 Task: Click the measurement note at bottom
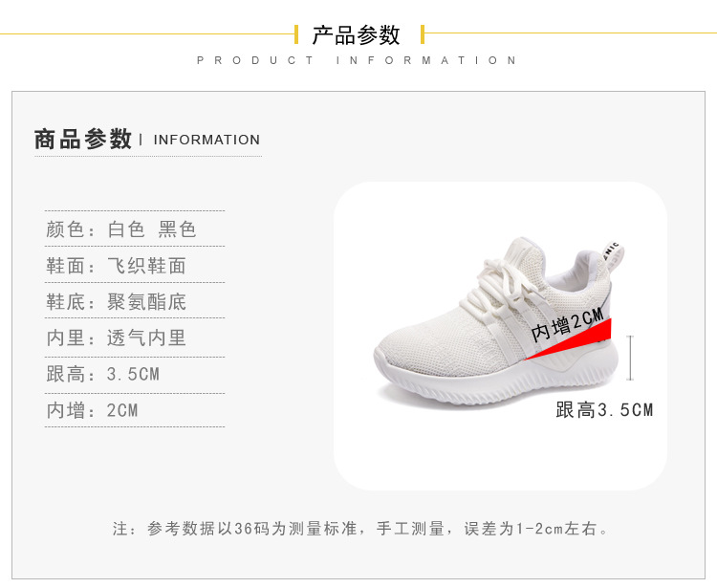tap(361, 529)
